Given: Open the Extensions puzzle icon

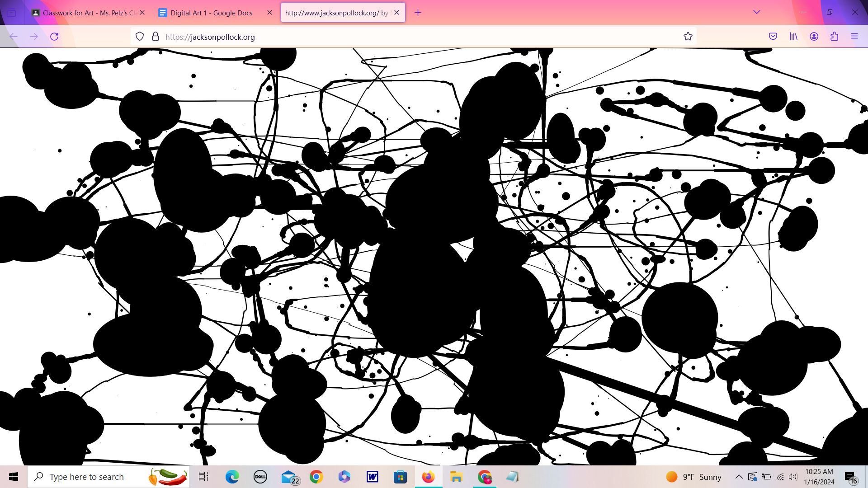Looking at the screenshot, I should pos(834,37).
